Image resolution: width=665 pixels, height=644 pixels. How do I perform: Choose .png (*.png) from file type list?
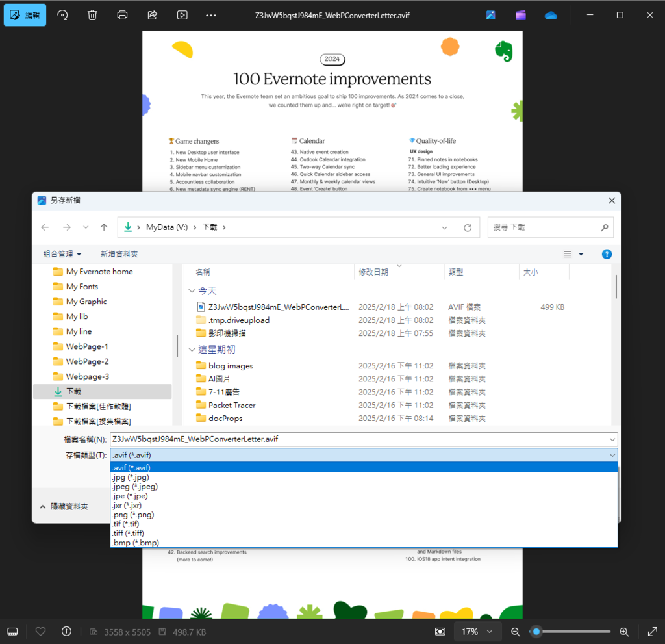[364, 515]
